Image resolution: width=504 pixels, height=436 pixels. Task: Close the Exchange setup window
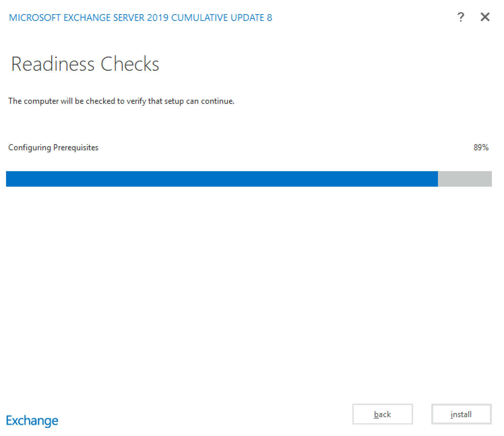click(x=485, y=17)
